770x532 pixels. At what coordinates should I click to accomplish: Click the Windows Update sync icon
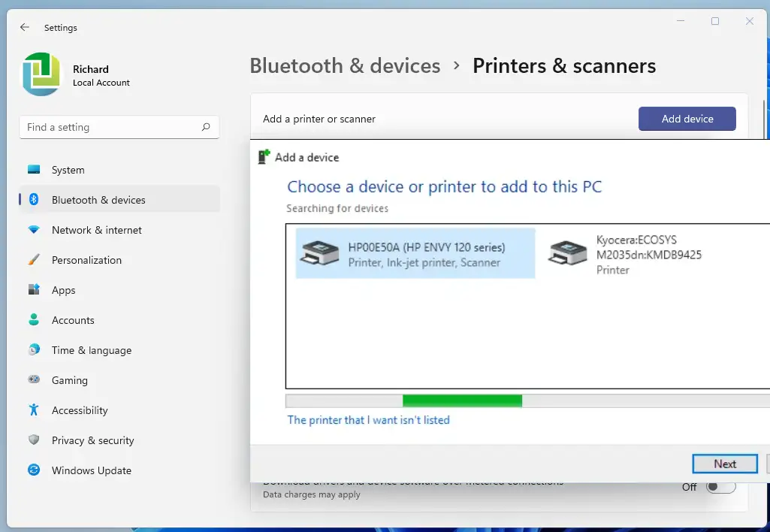pos(34,470)
